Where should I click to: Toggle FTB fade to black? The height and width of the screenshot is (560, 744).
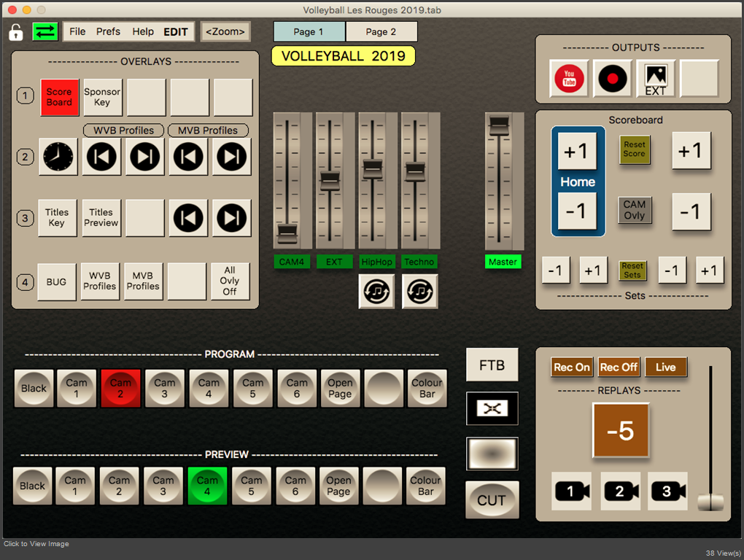click(x=492, y=364)
